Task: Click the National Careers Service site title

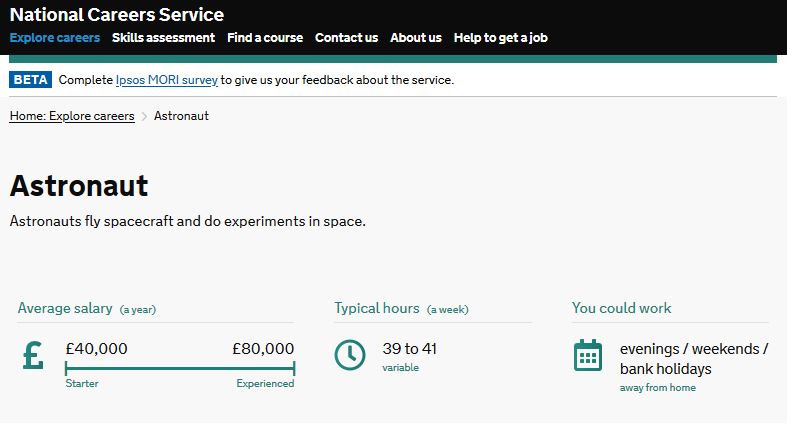Action: (116, 15)
